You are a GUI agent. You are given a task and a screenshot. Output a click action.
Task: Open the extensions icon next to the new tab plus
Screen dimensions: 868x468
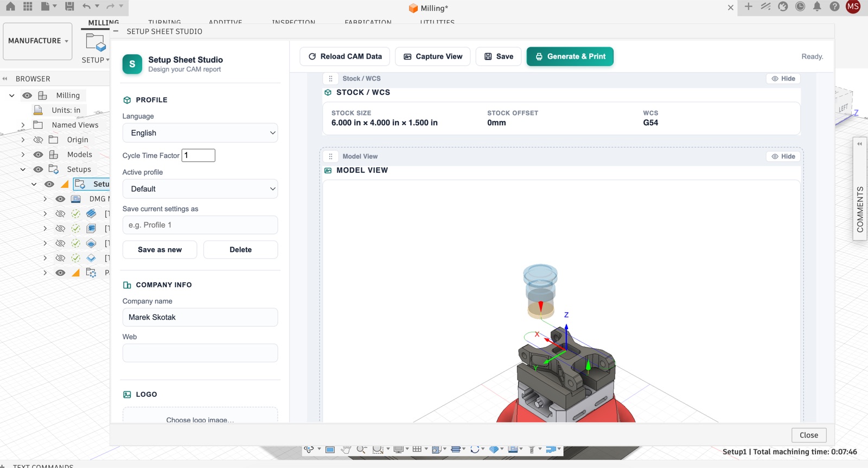765,7
